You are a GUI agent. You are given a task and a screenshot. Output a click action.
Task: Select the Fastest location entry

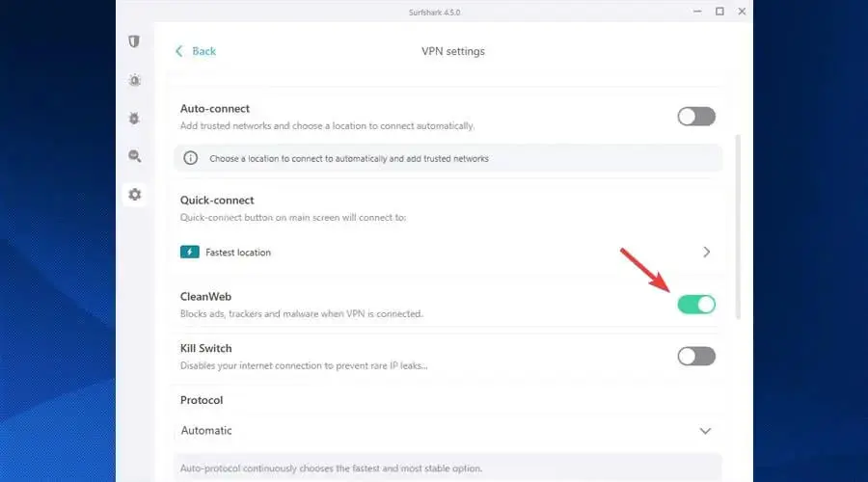point(238,253)
